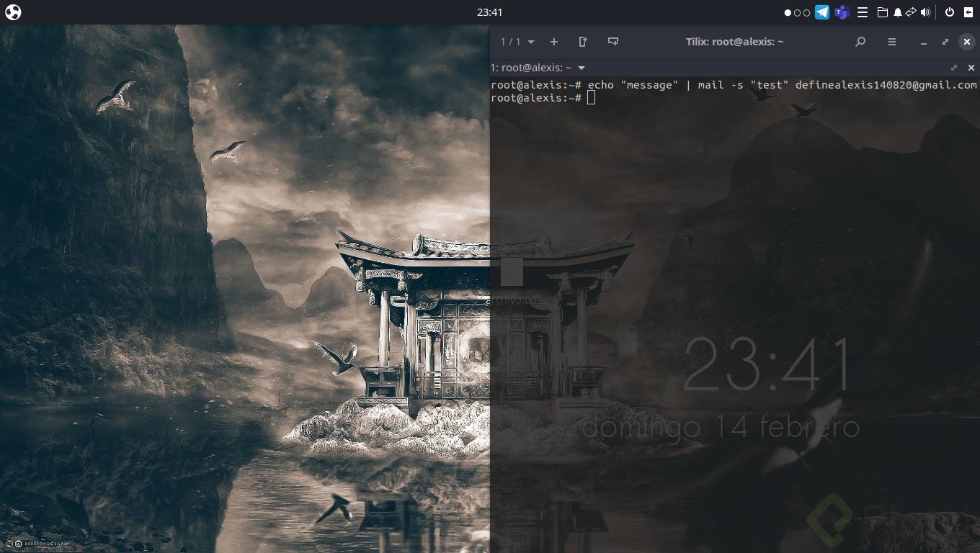This screenshot has height=553, width=980.
Task: Open Telegram from the top panel
Action: [822, 12]
